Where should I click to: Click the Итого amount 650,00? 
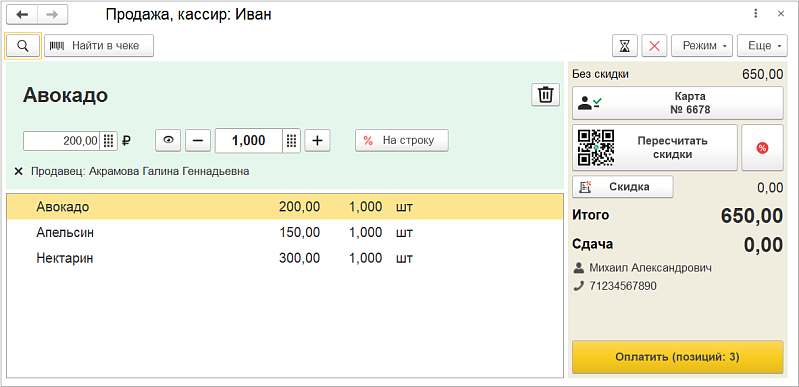click(x=752, y=216)
